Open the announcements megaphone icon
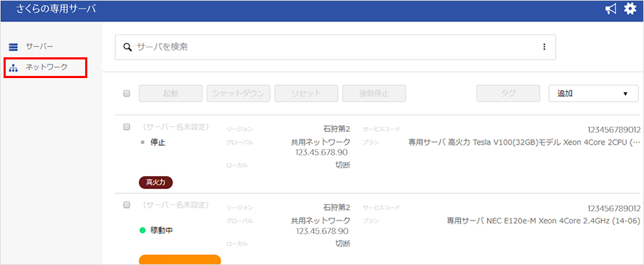This screenshot has height=265, width=644. pyautogui.click(x=611, y=9)
